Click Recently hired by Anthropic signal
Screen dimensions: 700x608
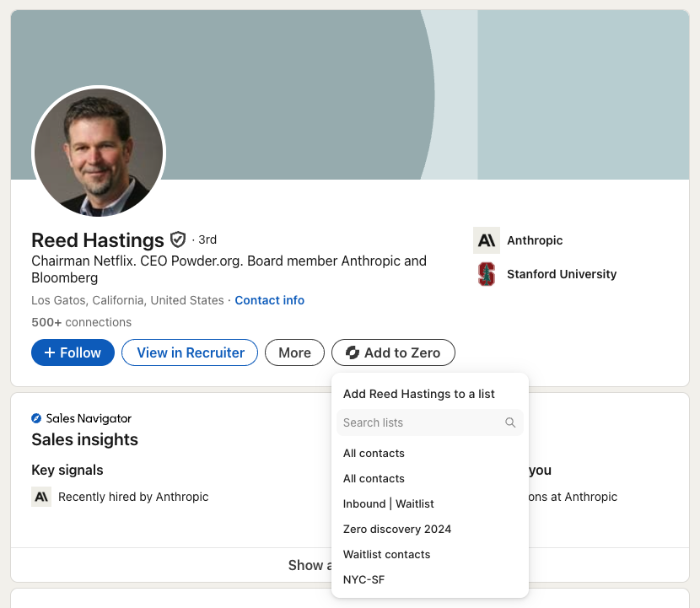133,497
